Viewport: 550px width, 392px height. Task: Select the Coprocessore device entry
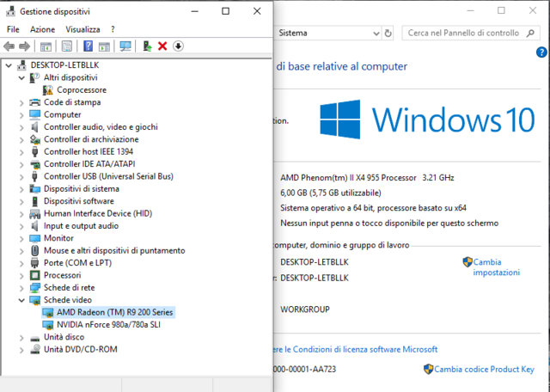click(82, 90)
